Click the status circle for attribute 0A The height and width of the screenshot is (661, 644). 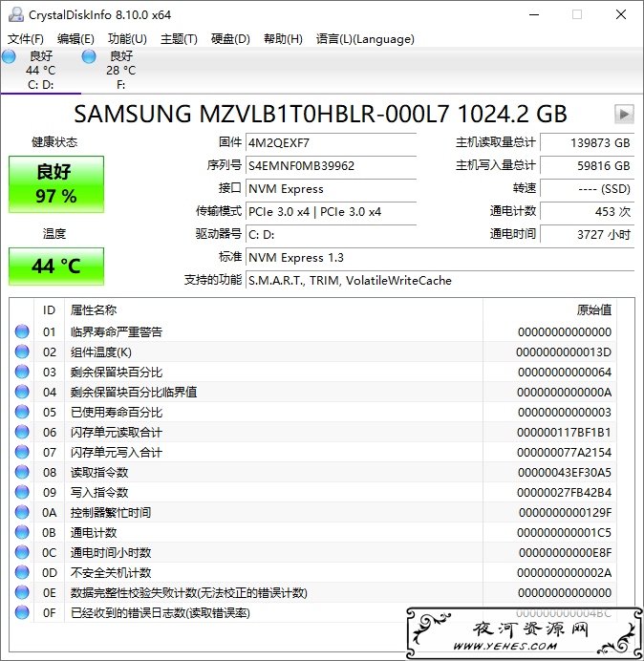click(x=22, y=513)
